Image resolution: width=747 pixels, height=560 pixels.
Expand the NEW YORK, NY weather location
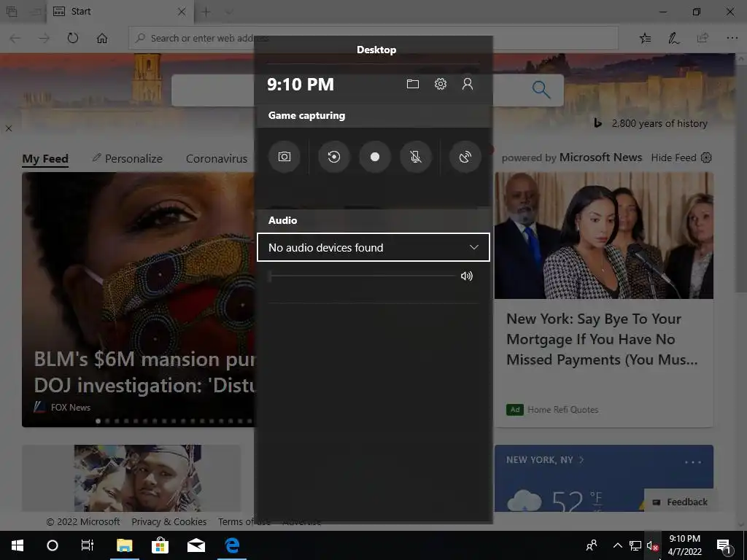544,460
